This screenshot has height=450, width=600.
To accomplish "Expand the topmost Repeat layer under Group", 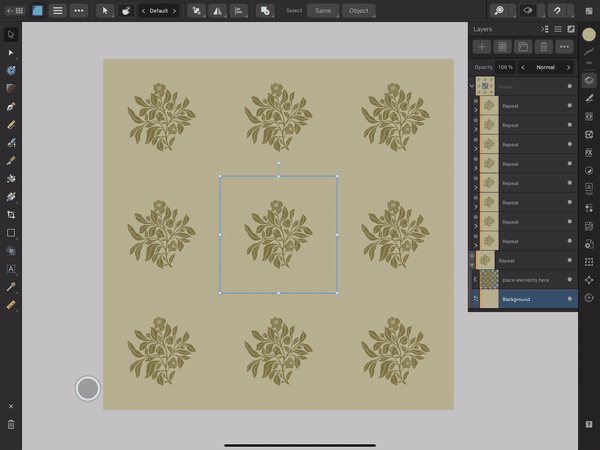I will click(x=476, y=110).
